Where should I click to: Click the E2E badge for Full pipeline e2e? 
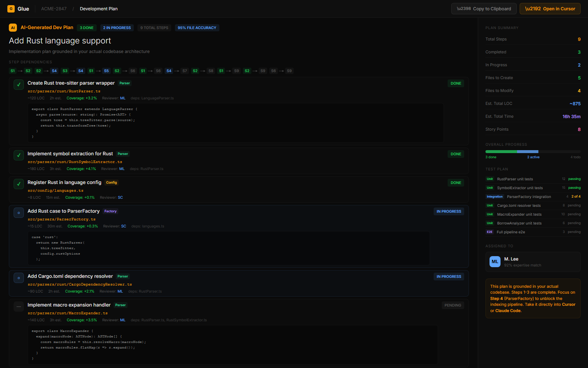pyautogui.click(x=490, y=232)
